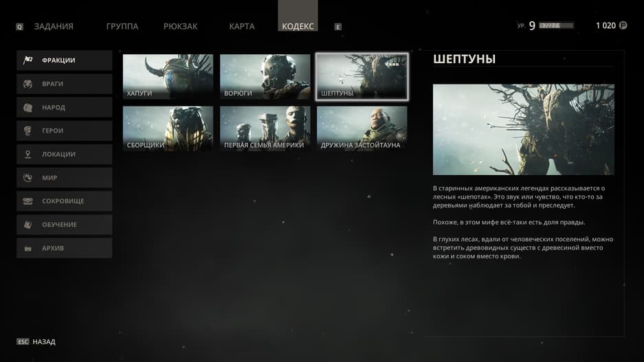Image resolution: width=644 pixels, height=362 pixels.
Task: Switch to the Группа tab
Action: (122, 26)
